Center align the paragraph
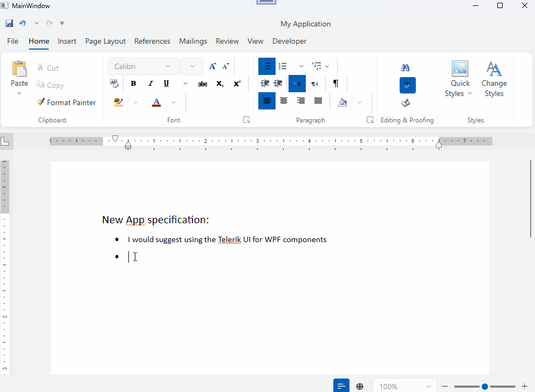Viewport: 535px width, 392px height. point(284,101)
